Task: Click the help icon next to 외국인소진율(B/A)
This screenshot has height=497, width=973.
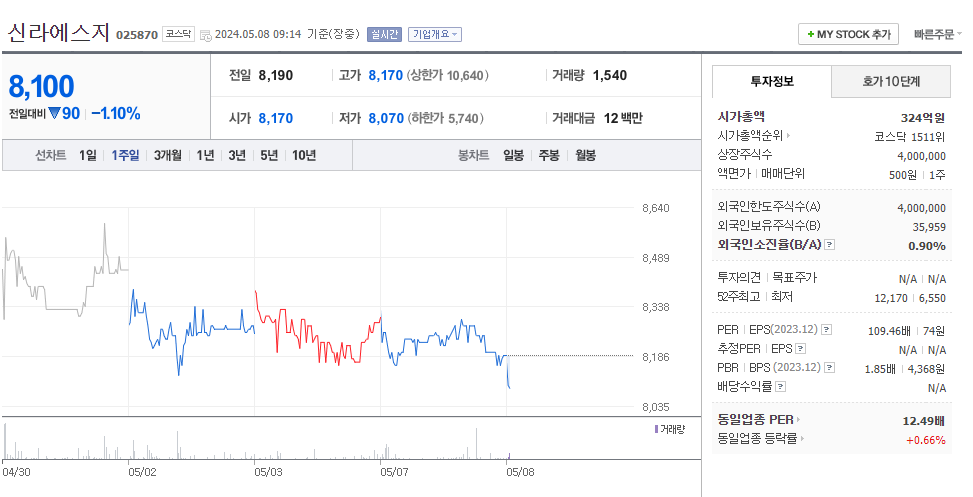Action: tap(830, 244)
